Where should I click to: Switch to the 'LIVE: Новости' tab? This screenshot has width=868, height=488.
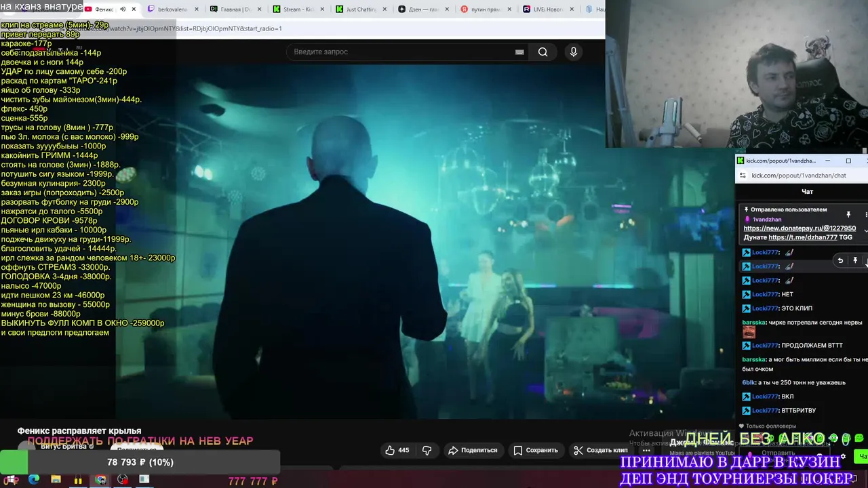coord(547,9)
